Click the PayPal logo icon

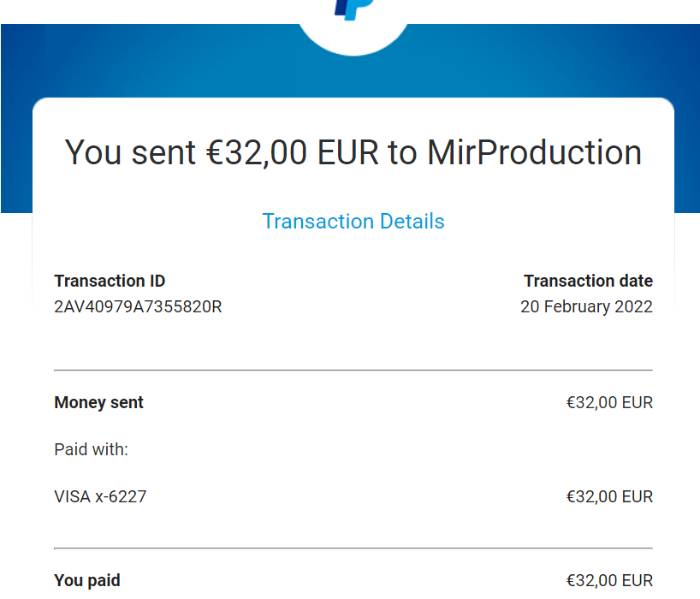point(349,8)
